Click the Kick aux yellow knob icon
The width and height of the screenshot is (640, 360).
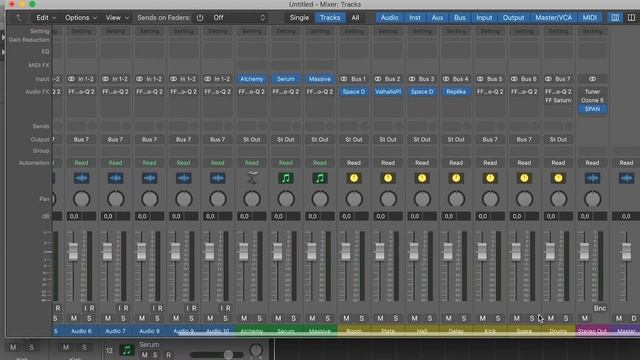(x=490, y=178)
